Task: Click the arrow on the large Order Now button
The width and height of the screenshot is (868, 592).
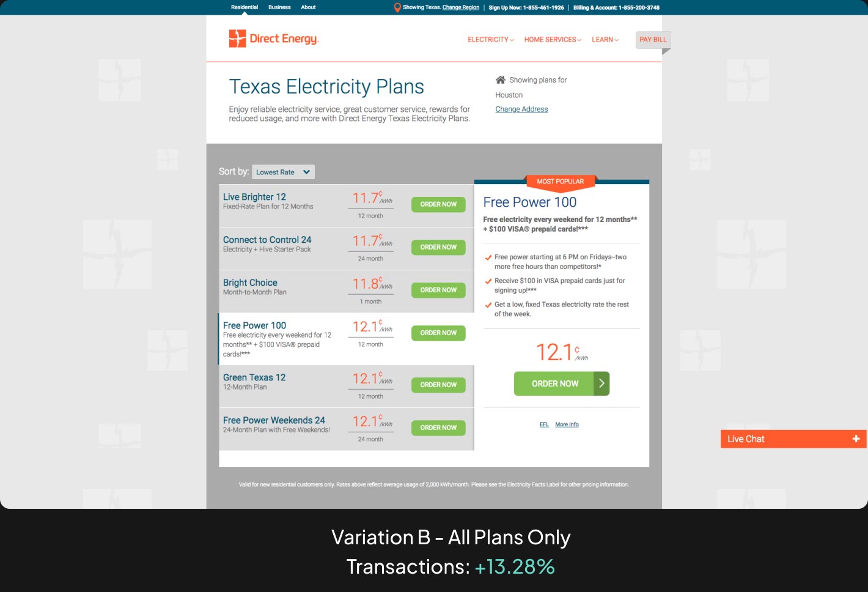Action: coord(601,383)
